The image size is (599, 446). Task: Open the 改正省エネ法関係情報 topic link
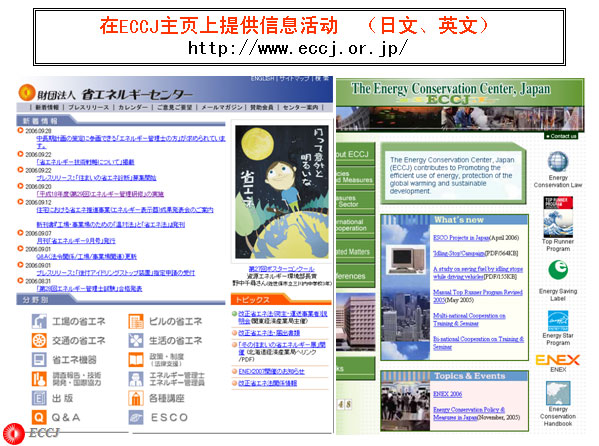267,383
